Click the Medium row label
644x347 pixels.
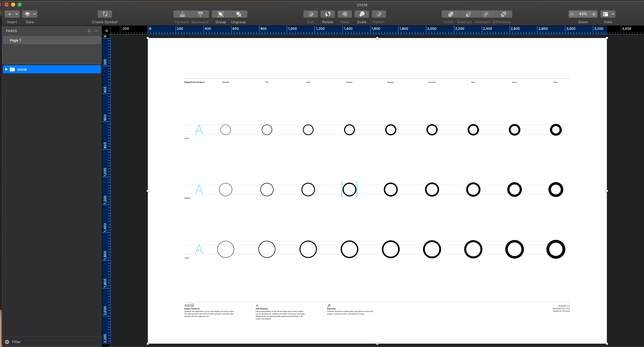187,198
